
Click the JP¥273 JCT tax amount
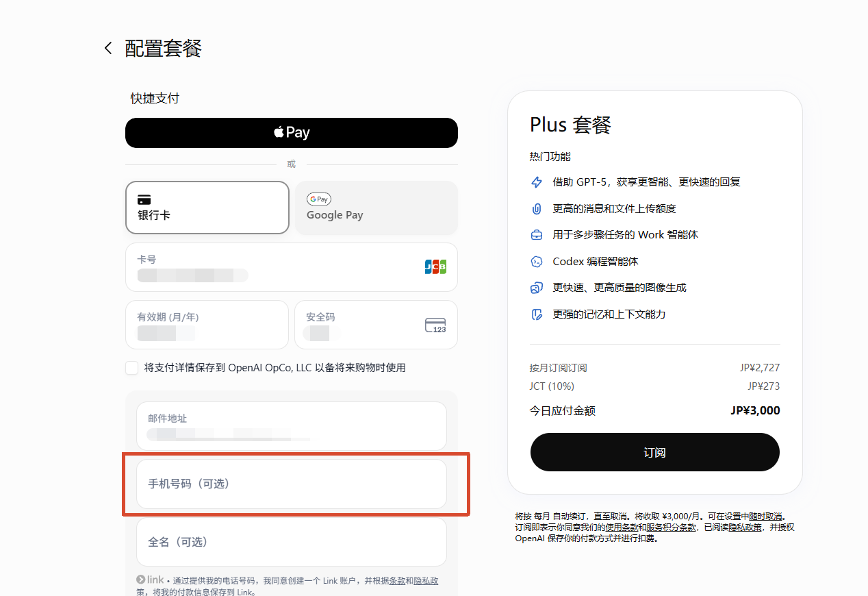coord(764,386)
